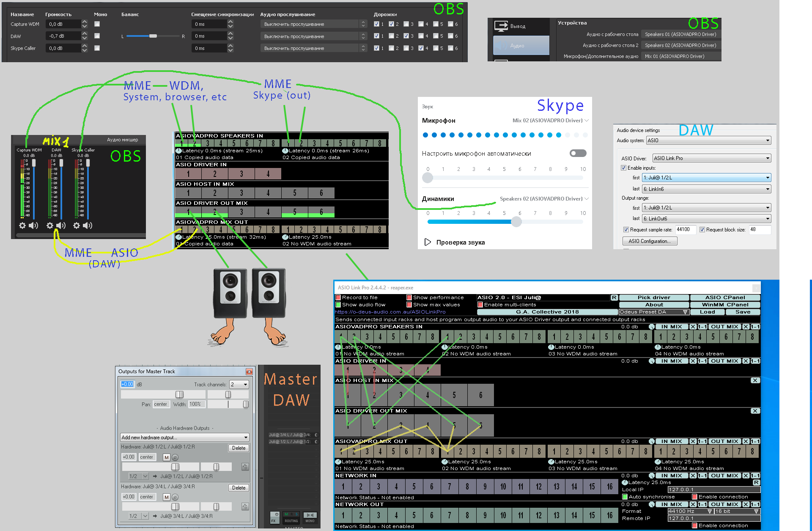Mute the DAW channel speaker icon in mixer
812x531 pixels.
(x=61, y=226)
